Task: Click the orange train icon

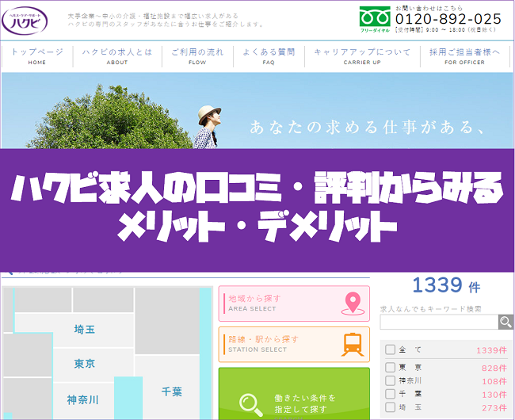Action: 353,345
